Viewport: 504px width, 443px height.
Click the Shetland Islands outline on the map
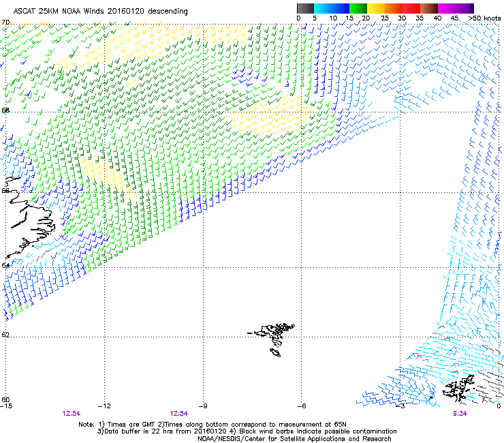coord(458,388)
